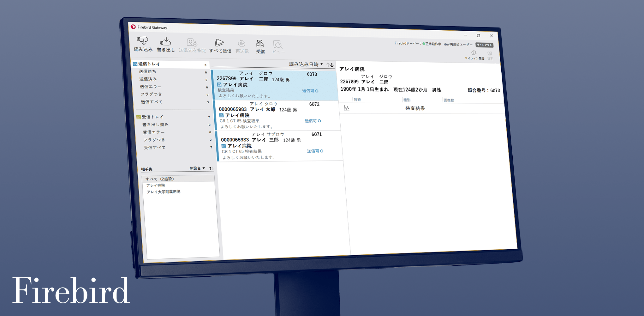Click hospital icon on アレイ 三郎 card
The height and width of the screenshot is (316, 644).
[x=224, y=146]
